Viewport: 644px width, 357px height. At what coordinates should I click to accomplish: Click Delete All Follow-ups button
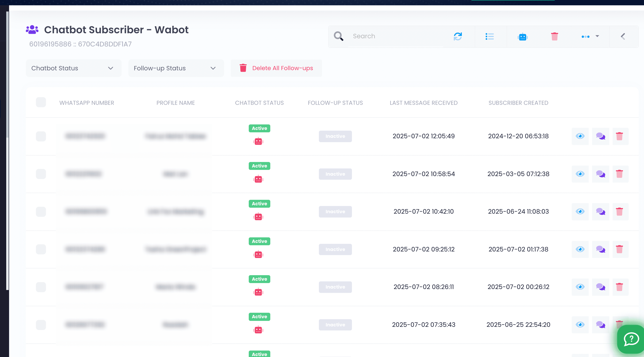tap(276, 68)
